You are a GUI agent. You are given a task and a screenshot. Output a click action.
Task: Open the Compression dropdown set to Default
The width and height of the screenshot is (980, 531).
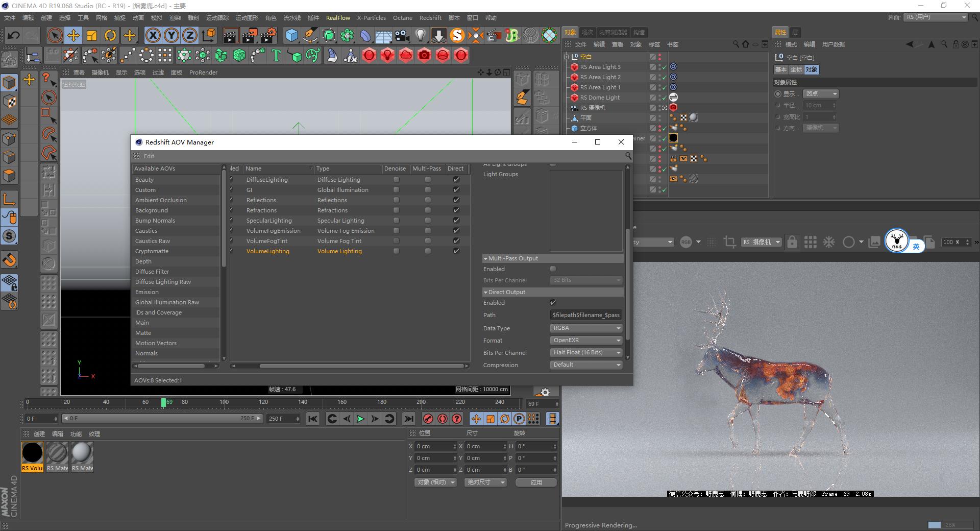coord(586,365)
